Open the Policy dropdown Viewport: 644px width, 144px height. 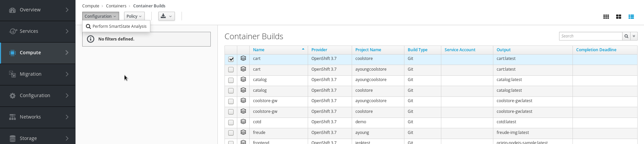coord(134,16)
